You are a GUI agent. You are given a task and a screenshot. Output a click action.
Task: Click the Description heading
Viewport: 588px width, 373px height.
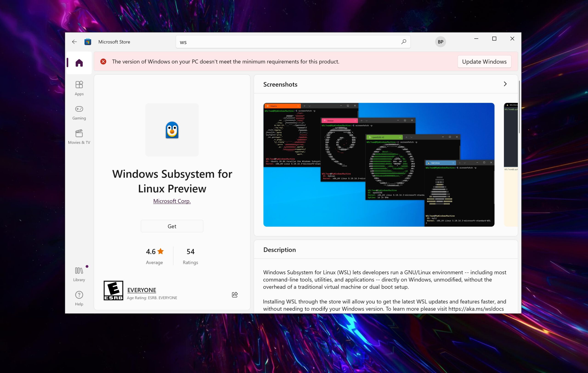coord(279,250)
